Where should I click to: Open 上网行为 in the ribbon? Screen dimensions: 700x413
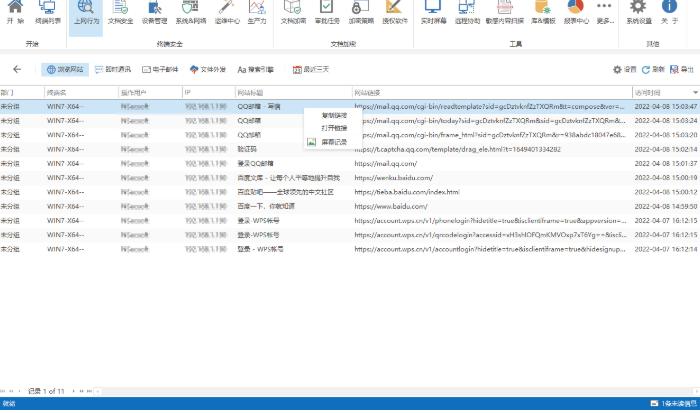point(86,13)
